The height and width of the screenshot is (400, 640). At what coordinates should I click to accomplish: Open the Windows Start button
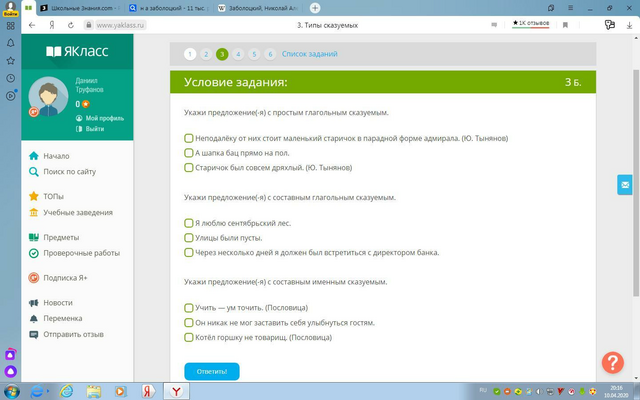pyautogui.click(x=11, y=391)
